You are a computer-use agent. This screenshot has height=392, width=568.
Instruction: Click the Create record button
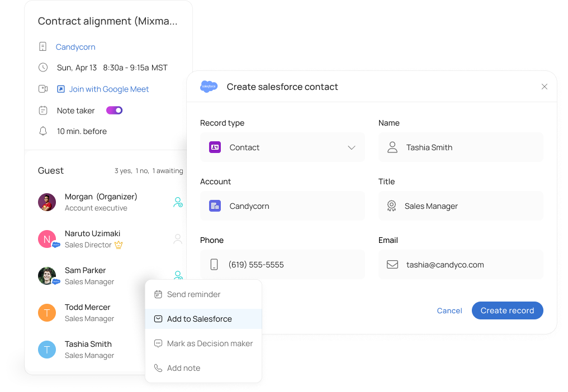pyautogui.click(x=507, y=310)
